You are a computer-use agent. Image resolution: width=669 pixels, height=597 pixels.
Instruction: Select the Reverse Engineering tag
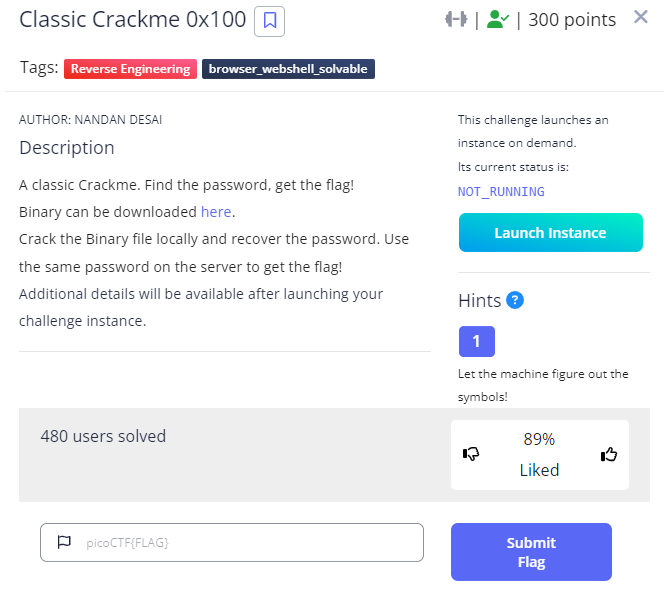(x=130, y=69)
